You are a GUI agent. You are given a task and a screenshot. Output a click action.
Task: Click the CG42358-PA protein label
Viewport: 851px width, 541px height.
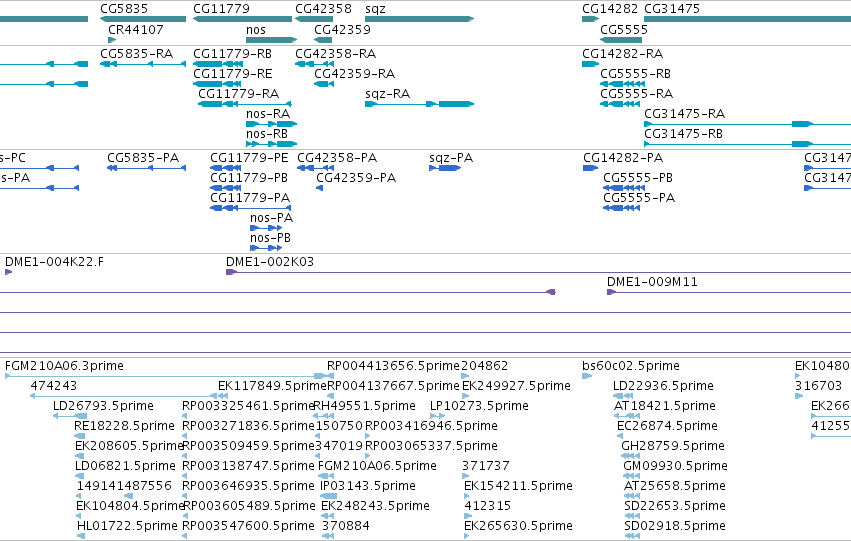point(337,158)
